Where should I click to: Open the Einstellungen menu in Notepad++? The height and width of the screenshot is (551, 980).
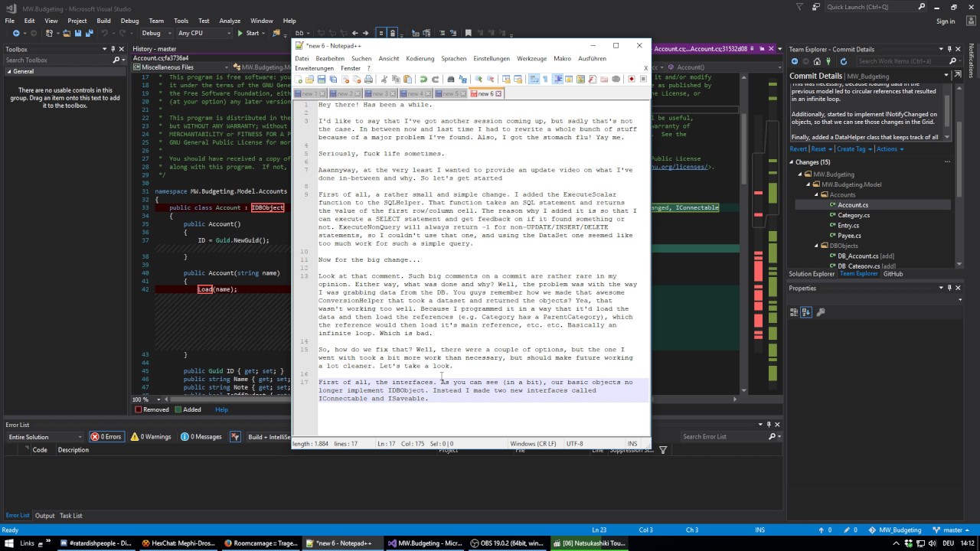tap(492, 58)
